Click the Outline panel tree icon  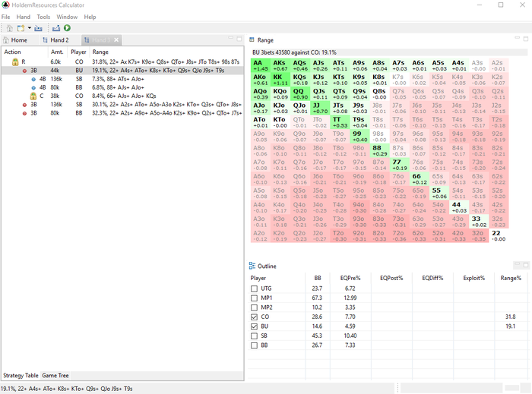[x=252, y=266]
